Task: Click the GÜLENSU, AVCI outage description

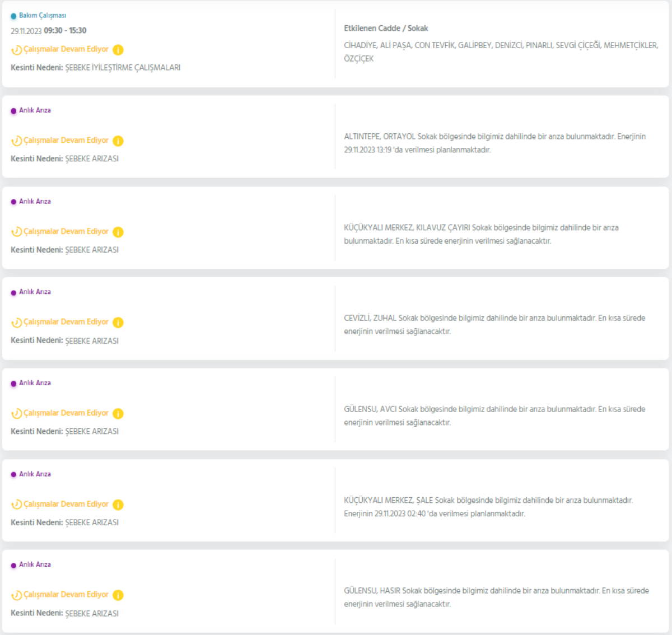Action: coord(494,415)
